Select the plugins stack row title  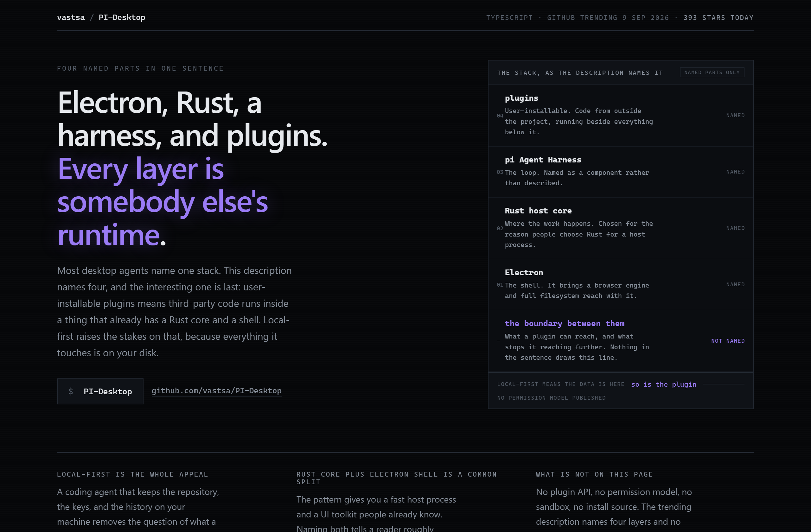pyautogui.click(x=521, y=98)
